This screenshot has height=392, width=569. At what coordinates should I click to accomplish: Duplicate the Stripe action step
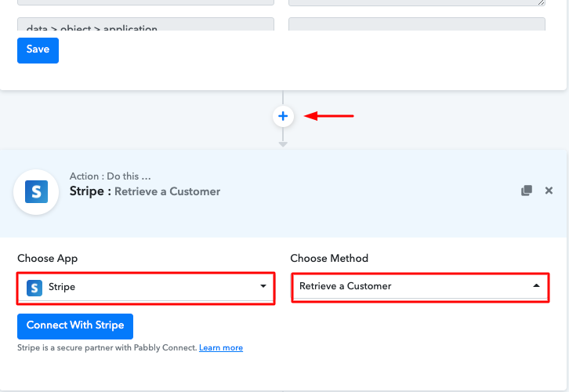(x=527, y=191)
